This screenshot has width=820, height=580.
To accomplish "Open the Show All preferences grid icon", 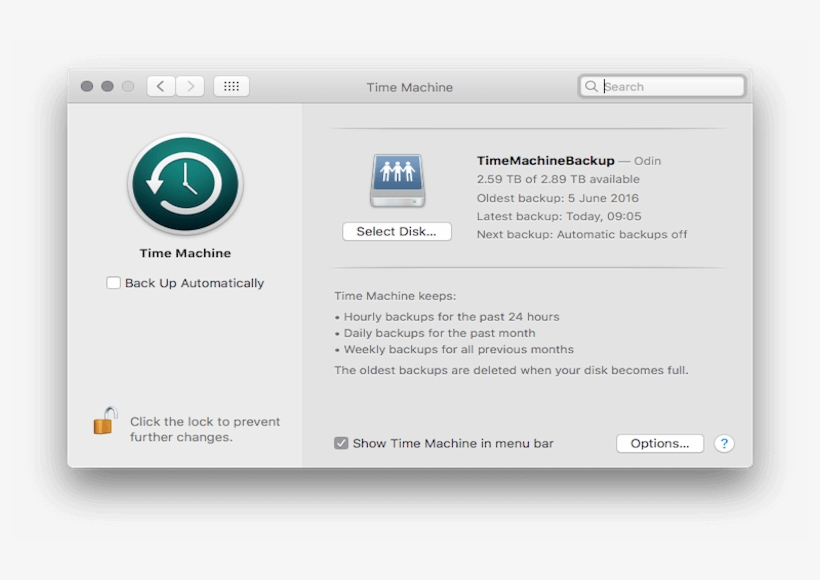I will tap(231, 85).
